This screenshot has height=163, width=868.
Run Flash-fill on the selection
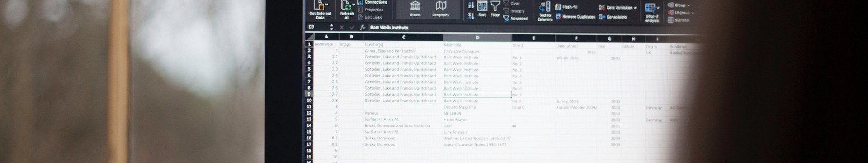566,7
